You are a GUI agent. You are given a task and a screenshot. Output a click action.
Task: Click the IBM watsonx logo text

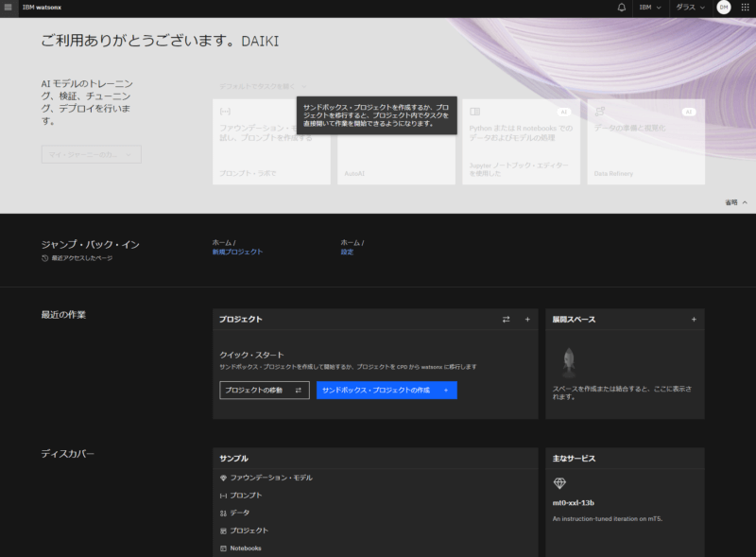(x=42, y=8)
